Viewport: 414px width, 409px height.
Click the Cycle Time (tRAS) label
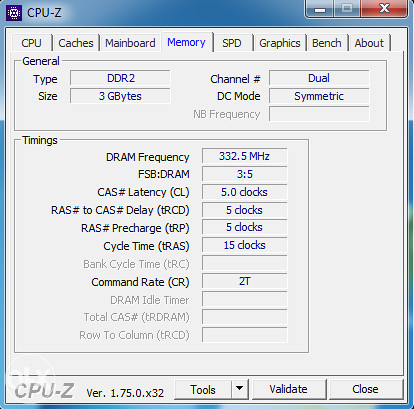point(146,246)
